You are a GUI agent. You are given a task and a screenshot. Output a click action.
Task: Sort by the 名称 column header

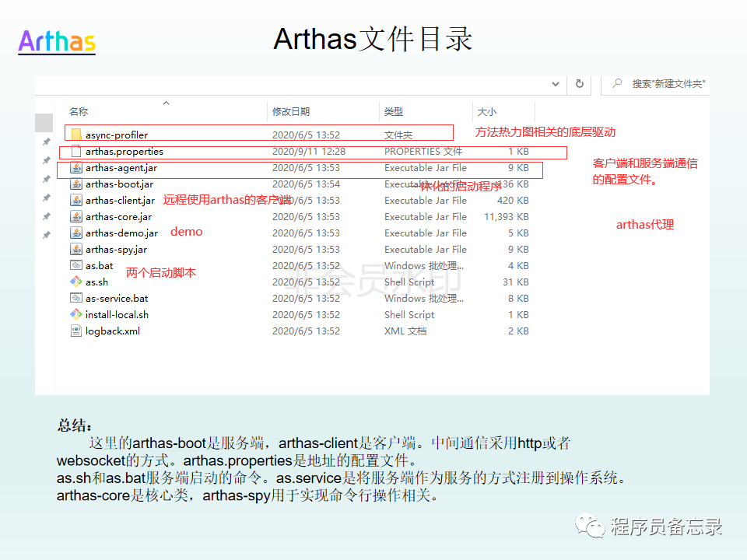click(79, 111)
